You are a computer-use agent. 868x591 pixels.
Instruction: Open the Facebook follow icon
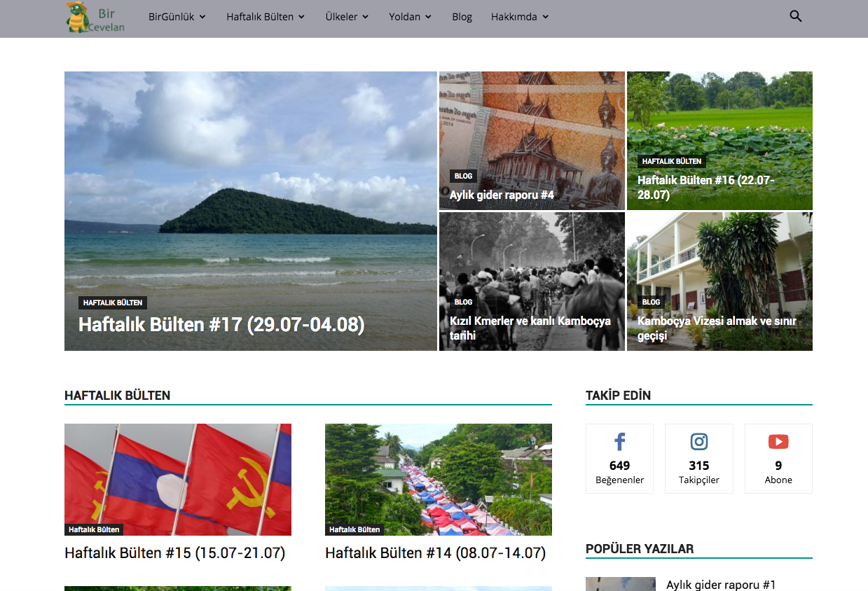[x=619, y=442]
